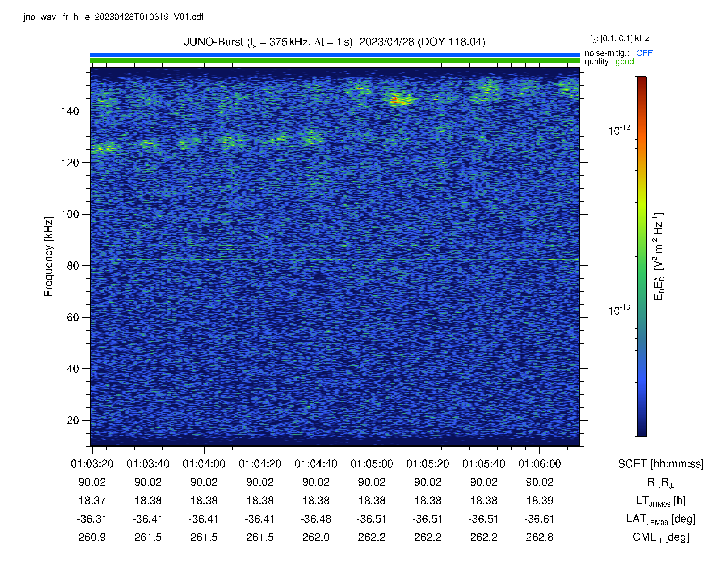Viewport: 728px width, 563px height.
Task: Click the 01:06:00 time axis label
Action: point(540,464)
